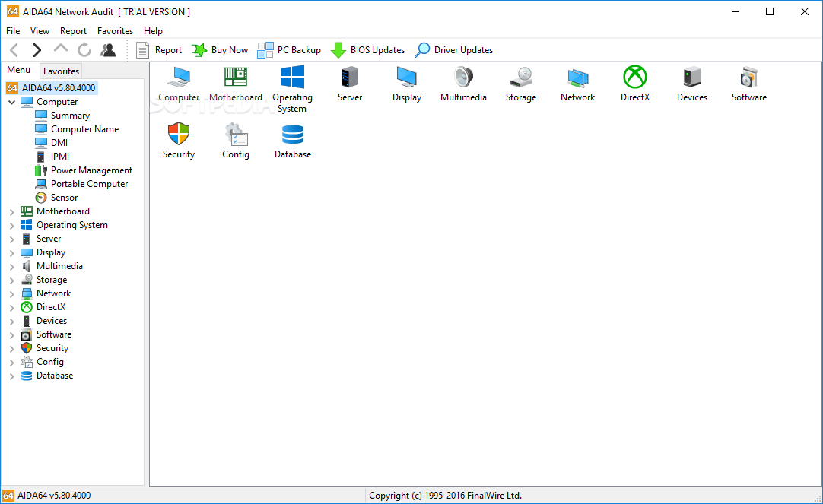Go back with the left arrow toolbar icon
This screenshot has width=823, height=504.
(14, 50)
